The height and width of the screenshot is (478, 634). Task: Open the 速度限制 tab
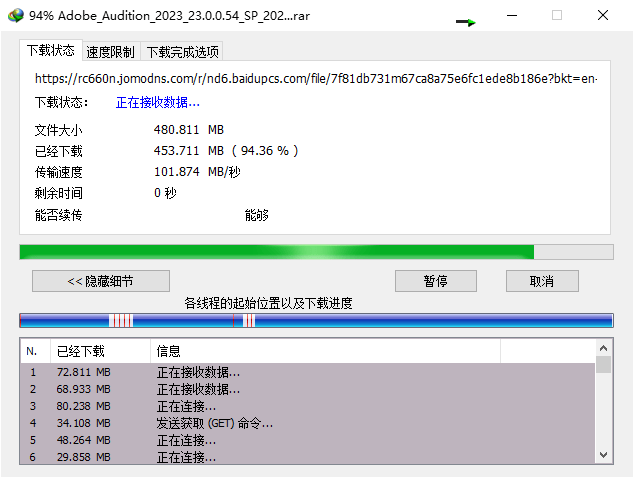pos(110,52)
